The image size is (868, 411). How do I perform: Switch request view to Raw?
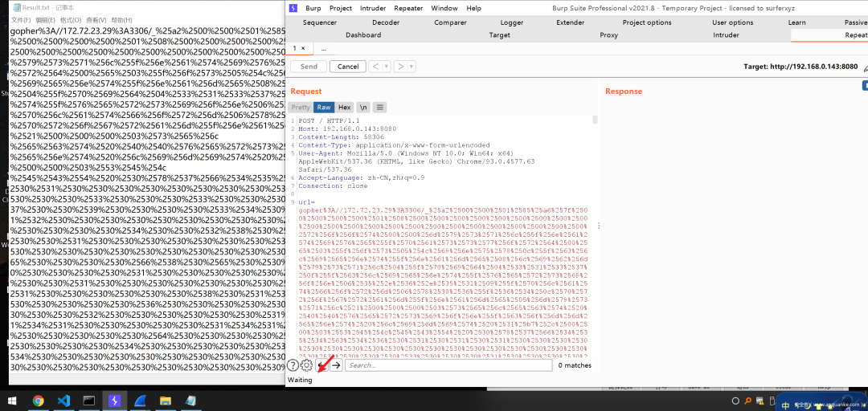(x=324, y=108)
